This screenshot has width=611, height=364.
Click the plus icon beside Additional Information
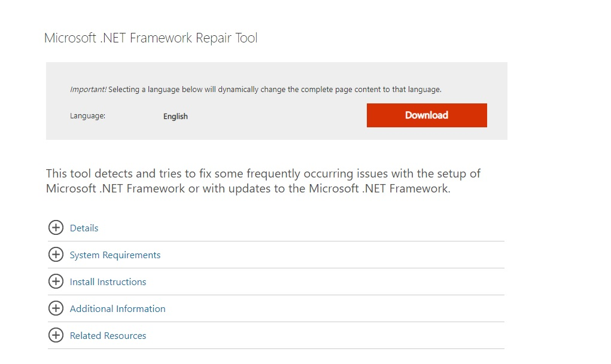56,308
